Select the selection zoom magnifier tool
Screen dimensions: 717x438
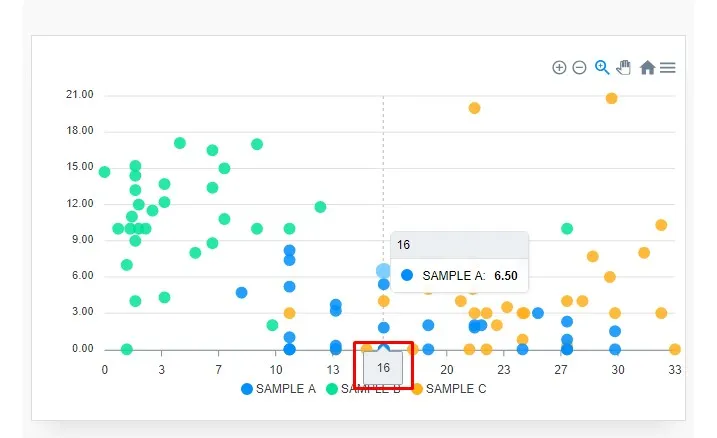[x=602, y=68]
